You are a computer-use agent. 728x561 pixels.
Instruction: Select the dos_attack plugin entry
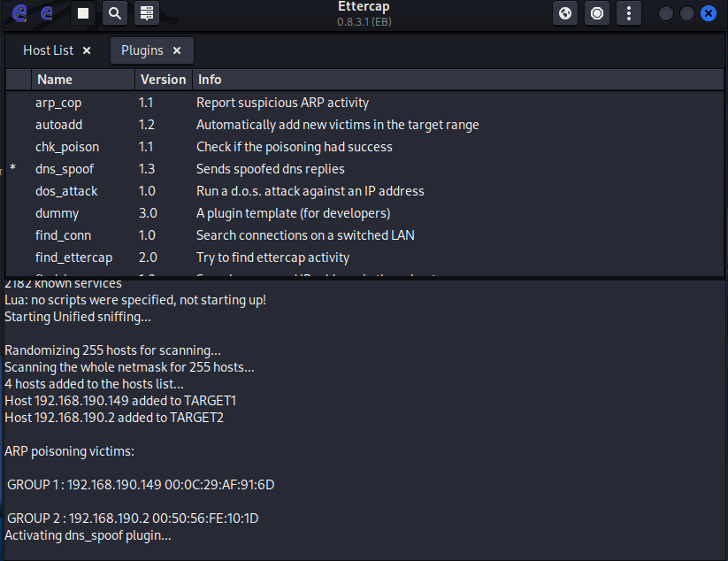click(66, 191)
